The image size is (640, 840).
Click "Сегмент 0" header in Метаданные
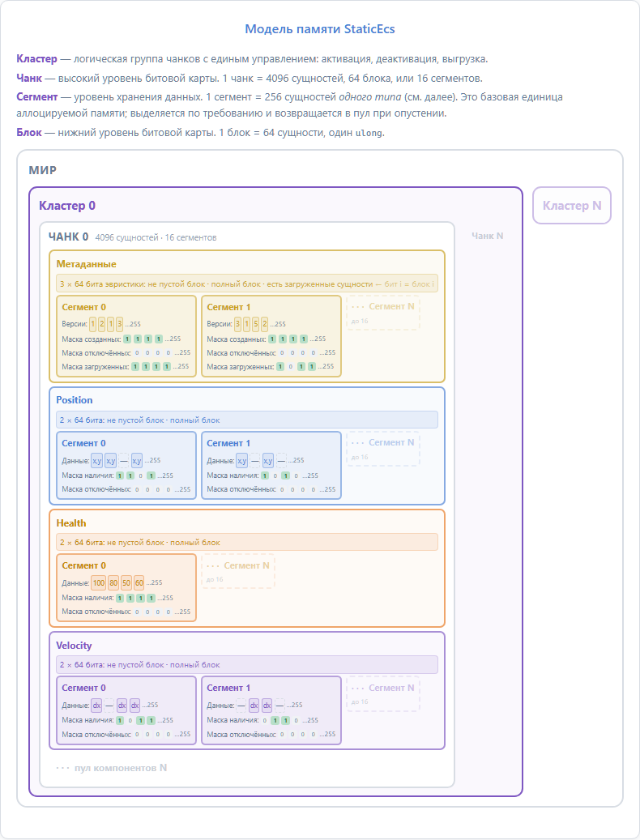pos(83,307)
